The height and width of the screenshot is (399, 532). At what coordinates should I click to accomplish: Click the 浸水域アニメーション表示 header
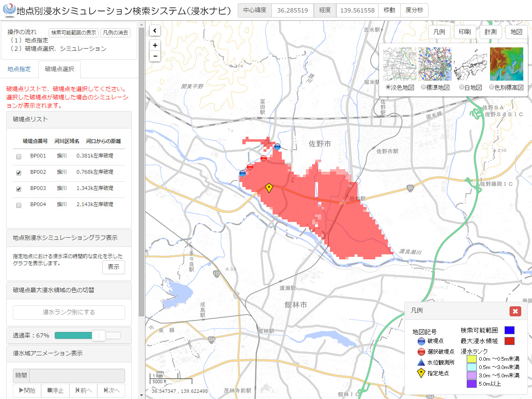[69, 353]
